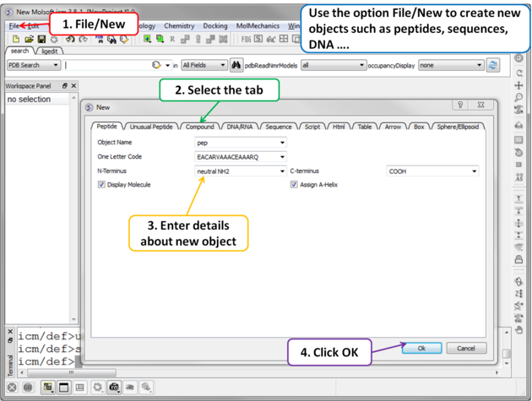This screenshot has width=532, height=401.
Task: Click the blue refresh icon beside occupancyDisplay
Action: pyautogui.click(x=493, y=65)
